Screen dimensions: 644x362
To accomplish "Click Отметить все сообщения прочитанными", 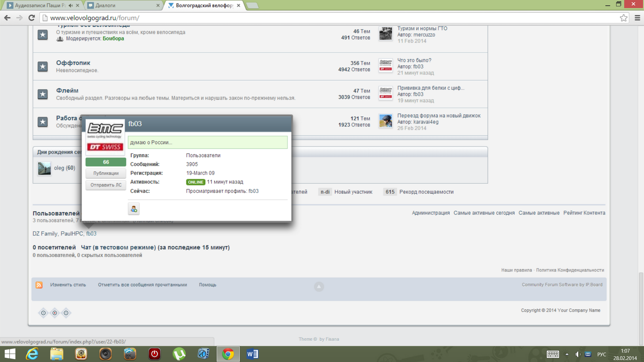I will coord(142,285).
